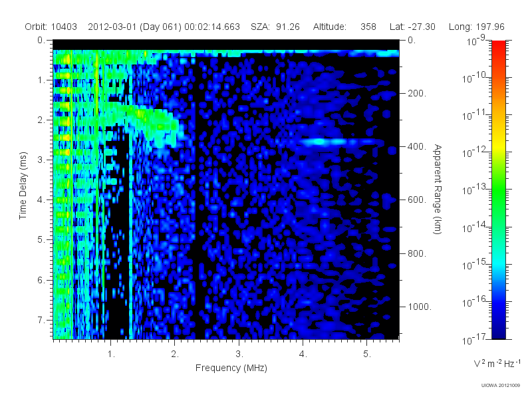Click the 10^-9 color scale label
The width and height of the screenshot is (532, 399).
coord(476,41)
